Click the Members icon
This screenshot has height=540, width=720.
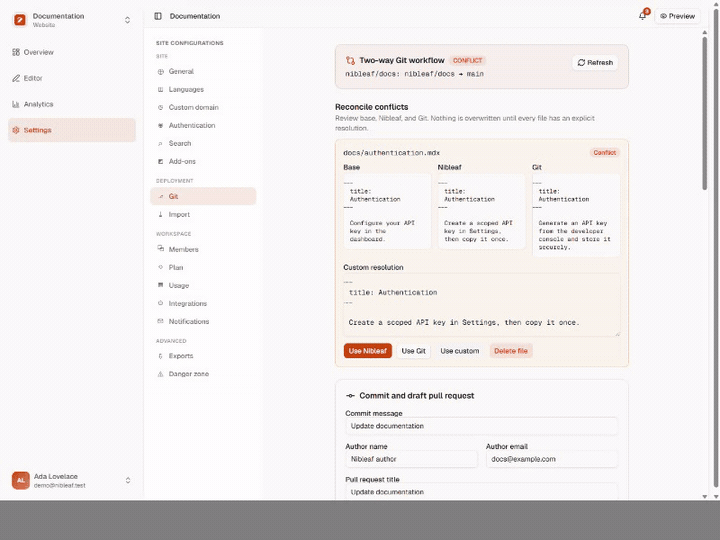160,248
